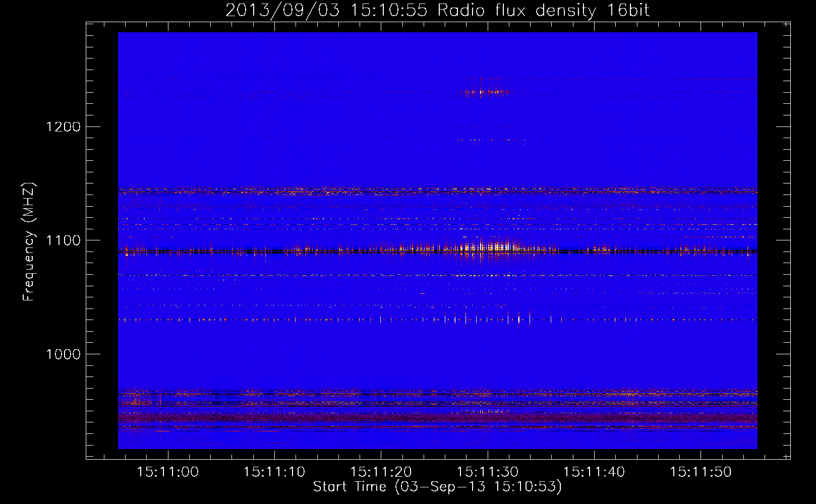Viewport: 816px width, 504px height.
Task: Click the 15:11:20 time tick label
Action: pos(381,472)
